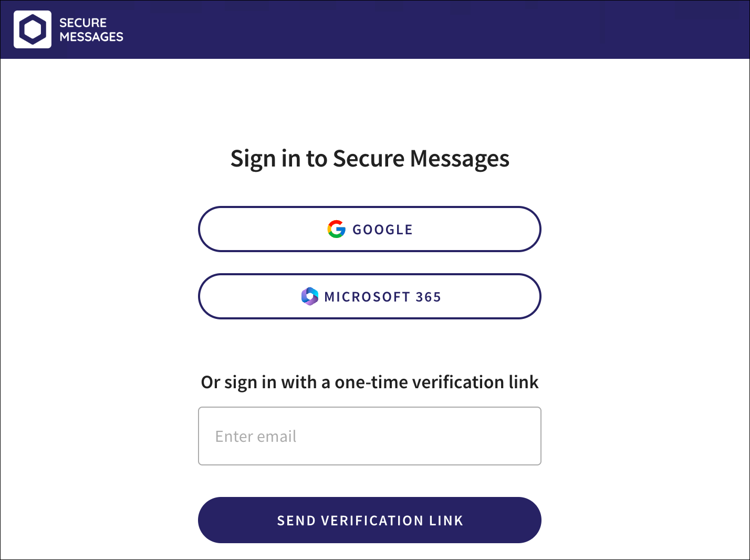Viewport: 750px width, 560px height.
Task: Click the Microsoft emblem inside the button
Action: click(309, 296)
